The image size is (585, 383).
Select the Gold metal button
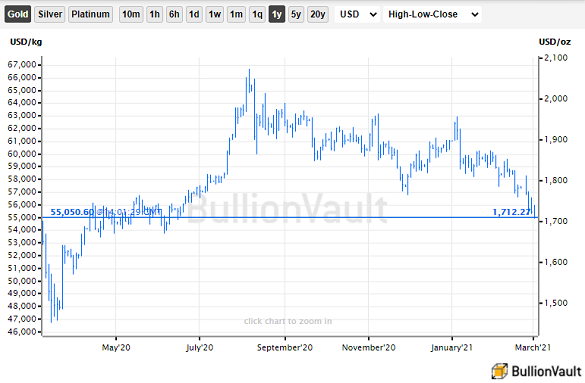tap(18, 15)
